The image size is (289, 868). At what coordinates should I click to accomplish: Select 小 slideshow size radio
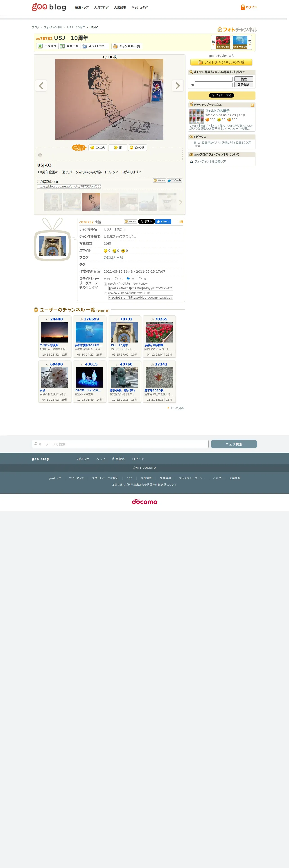[x=116, y=279]
